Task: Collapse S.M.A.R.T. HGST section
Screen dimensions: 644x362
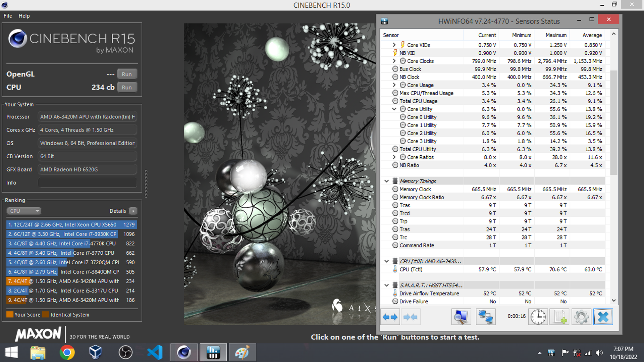Action: tap(386, 285)
